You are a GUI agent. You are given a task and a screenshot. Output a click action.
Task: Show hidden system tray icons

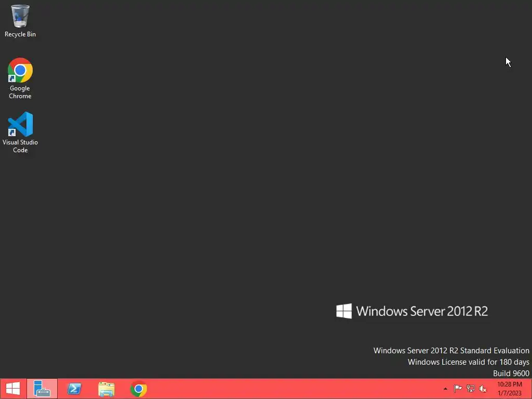[445, 389]
